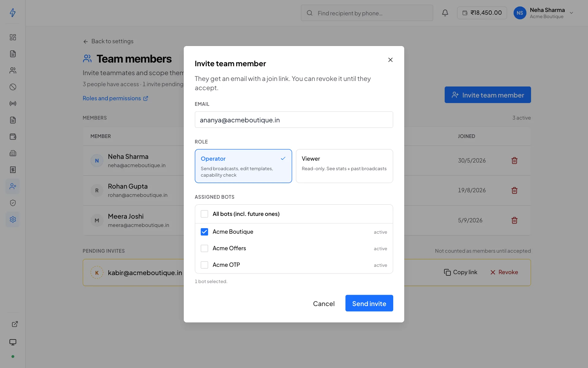This screenshot has width=588, height=368.
Task: Delete Rohan Gupta with trash icon
Action: pos(514,190)
